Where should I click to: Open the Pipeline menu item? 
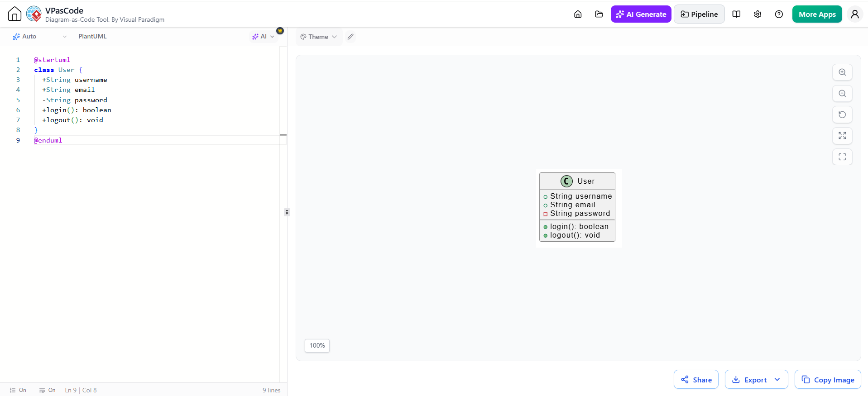coord(699,14)
